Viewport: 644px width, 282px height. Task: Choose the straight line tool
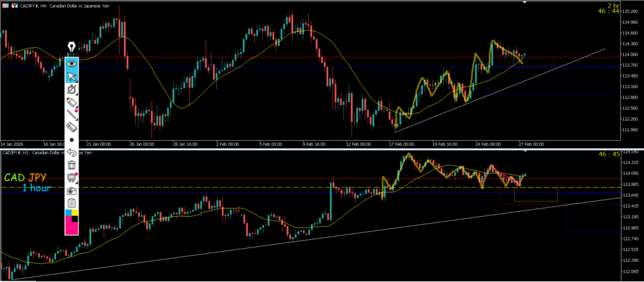click(x=72, y=114)
